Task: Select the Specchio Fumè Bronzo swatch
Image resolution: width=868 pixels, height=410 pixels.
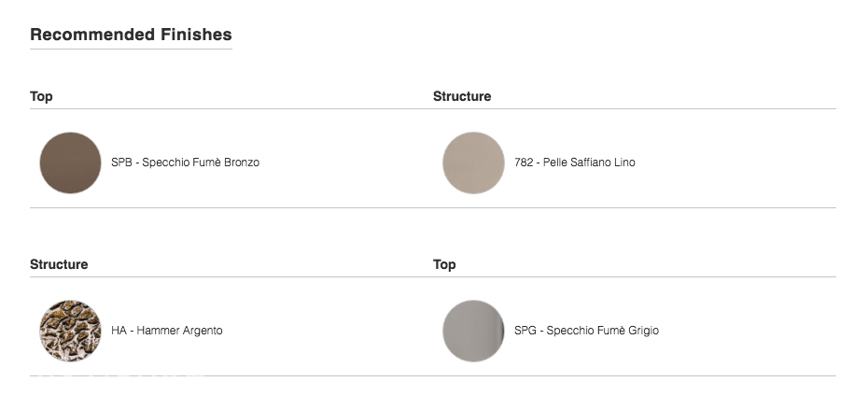Action: pyautogui.click(x=70, y=163)
